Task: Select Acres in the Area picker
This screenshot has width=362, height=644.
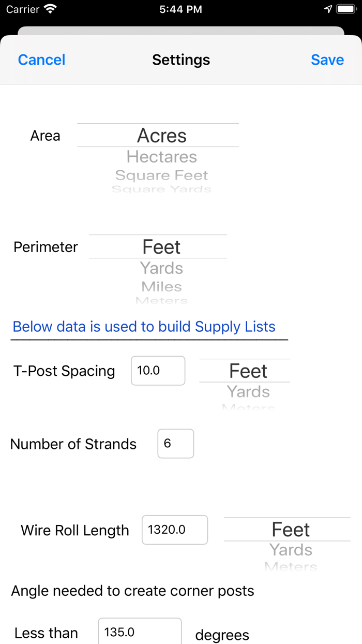Action: click(161, 136)
